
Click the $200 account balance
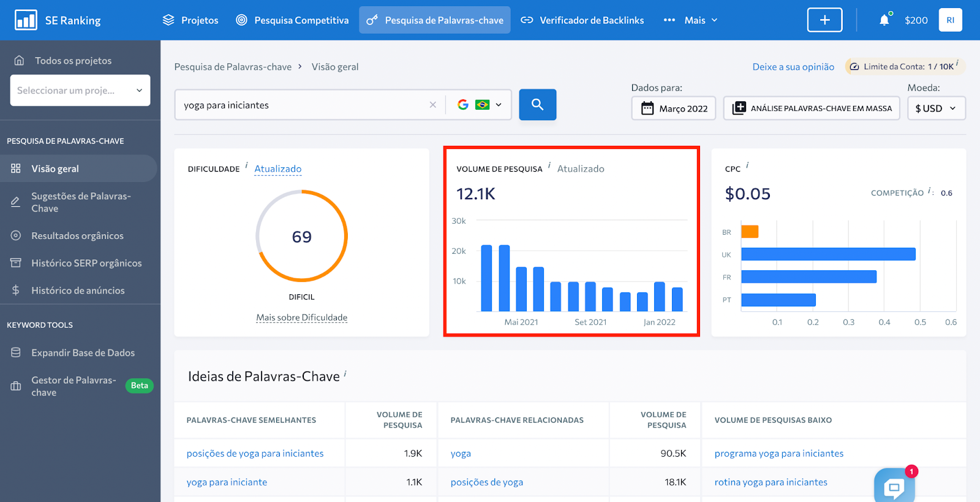[x=916, y=20]
